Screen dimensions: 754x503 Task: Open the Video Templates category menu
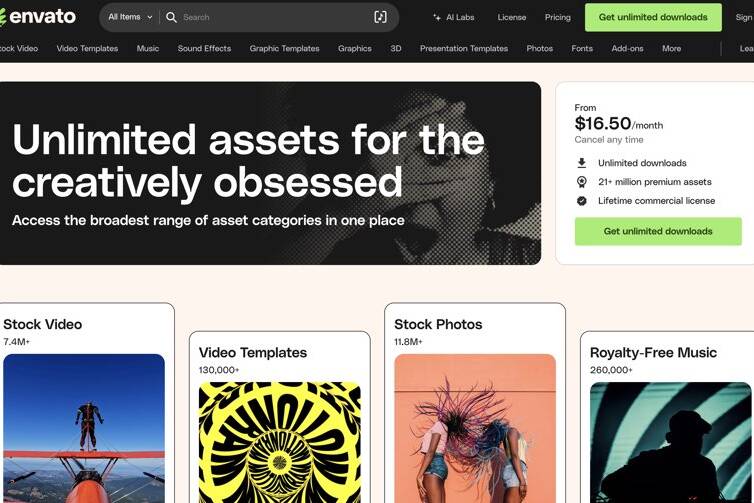(x=87, y=49)
